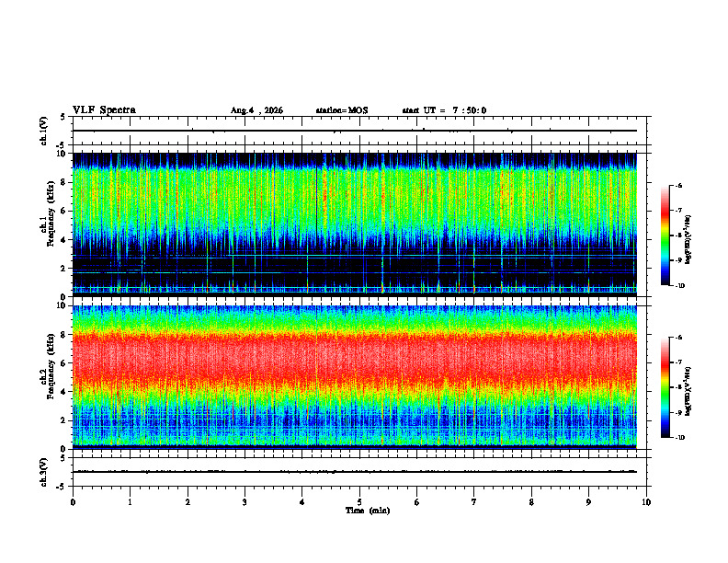Click the time axis tick label 1
The height and width of the screenshot is (563, 728).
point(130,502)
